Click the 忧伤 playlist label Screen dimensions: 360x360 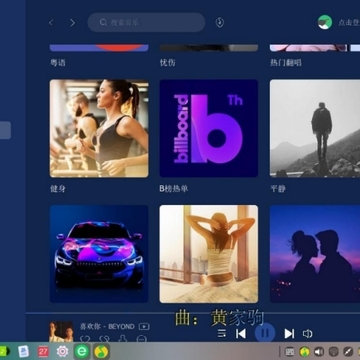pyautogui.click(x=167, y=63)
